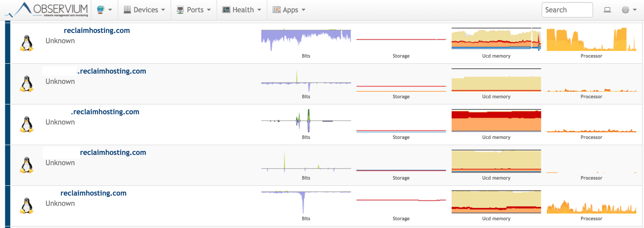Viewport: 644px width, 228px height.
Task: Open the fourth device's Bits graph
Action: tap(306, 161)
